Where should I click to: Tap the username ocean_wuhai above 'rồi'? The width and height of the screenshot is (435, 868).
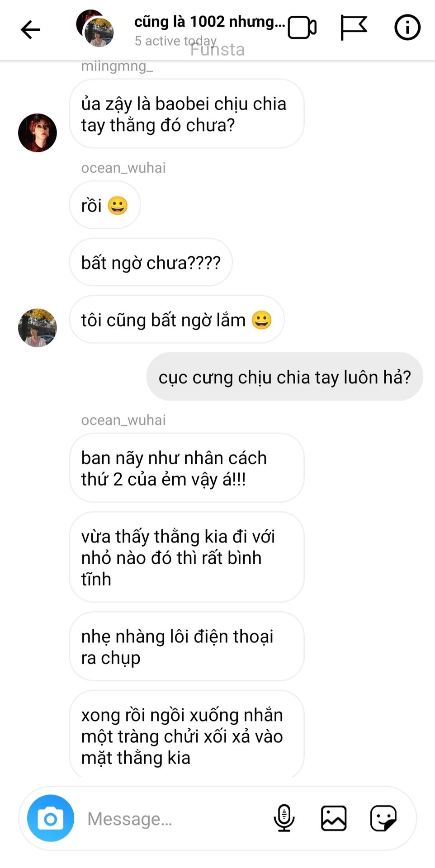click(x=123, y=168)
